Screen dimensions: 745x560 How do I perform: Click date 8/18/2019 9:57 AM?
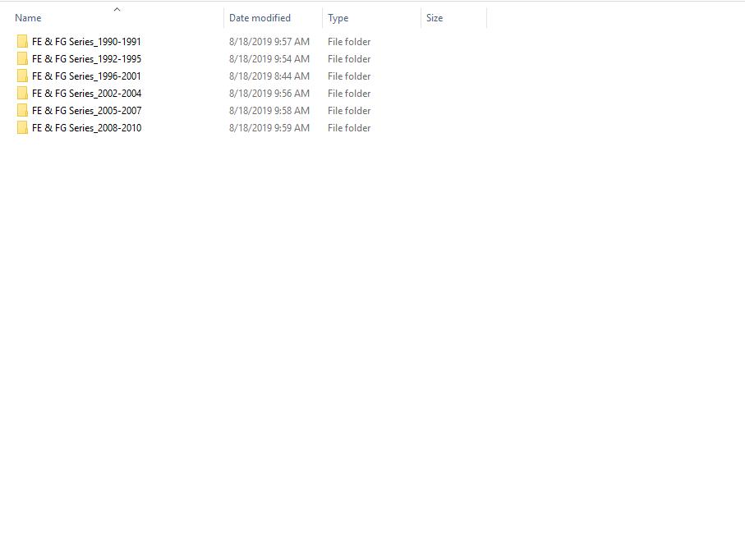(269, 42)
